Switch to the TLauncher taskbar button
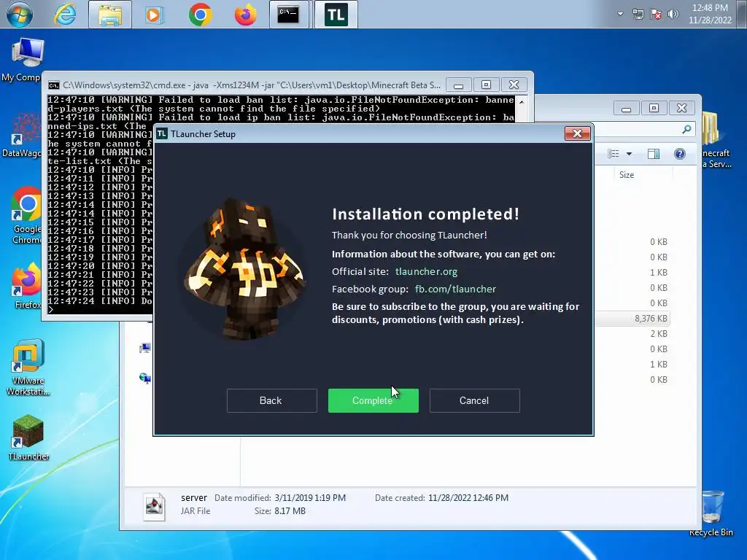Viewport: 747px width, 560px height. 336,15
